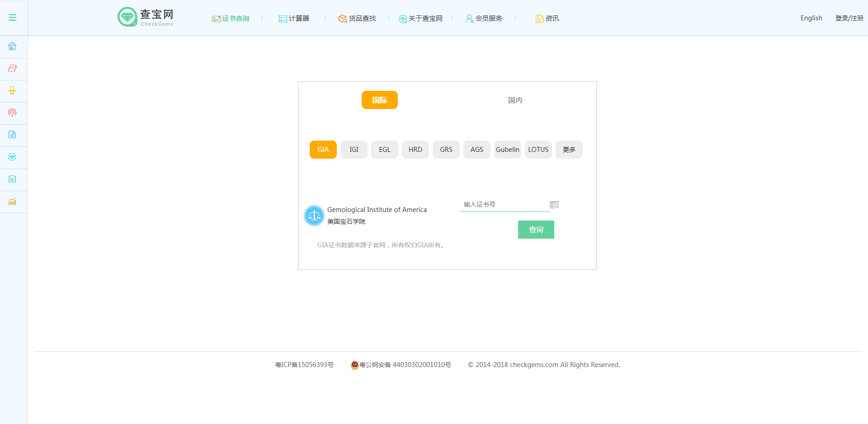Open the green clipboard sidebar icon
This screenshot has height=424, width=868.
(12, 179)
